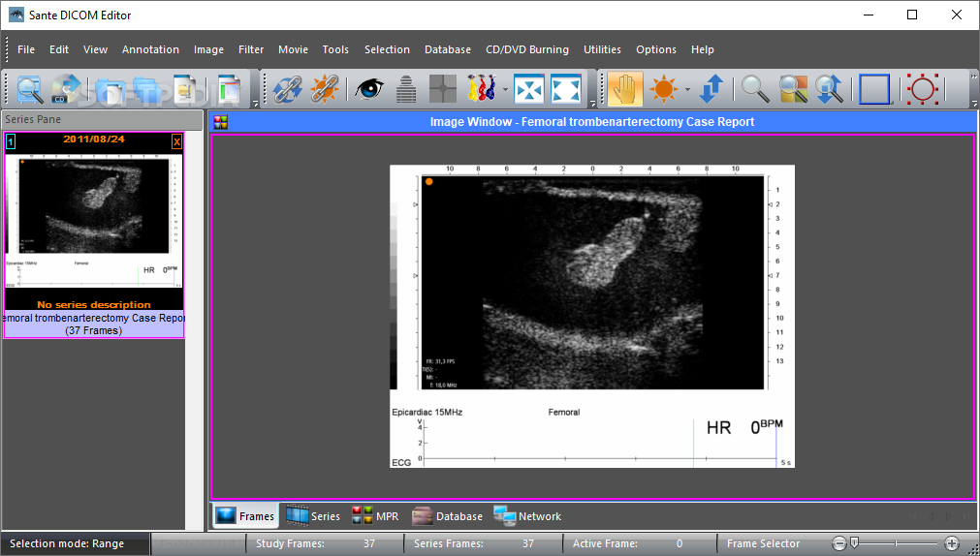Expand the options arrow after fullscreen icons
The height and width of the screenshot is (556, 980).
point(592,103)
